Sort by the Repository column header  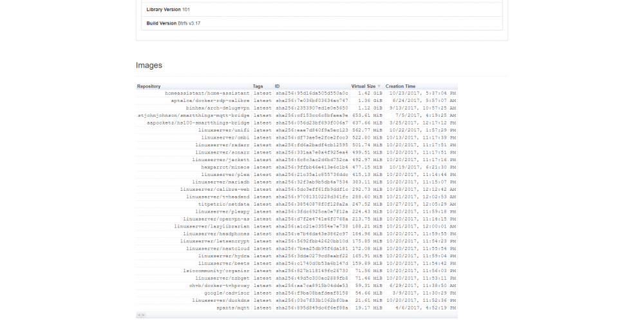click(x=149, y=86)
